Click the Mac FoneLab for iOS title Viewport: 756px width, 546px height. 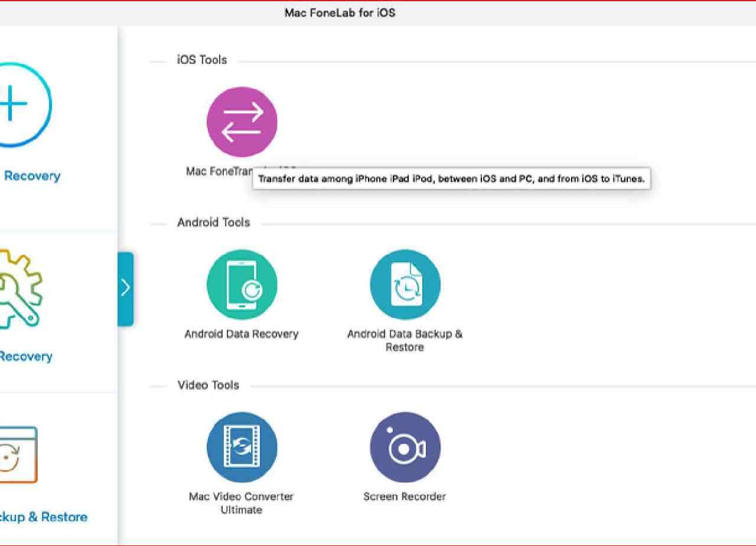point(340,12)
